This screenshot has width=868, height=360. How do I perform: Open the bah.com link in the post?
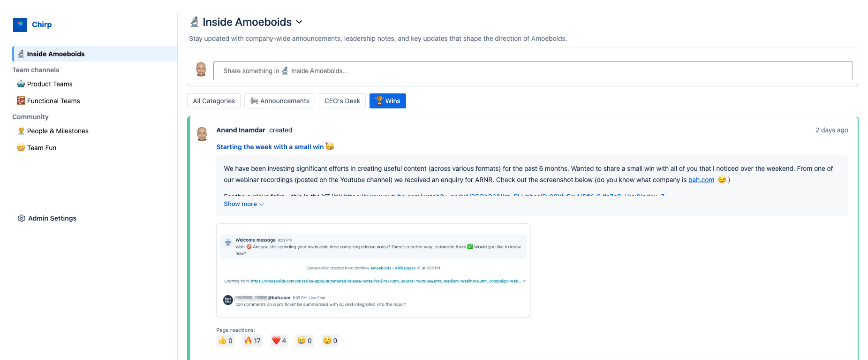701,180
